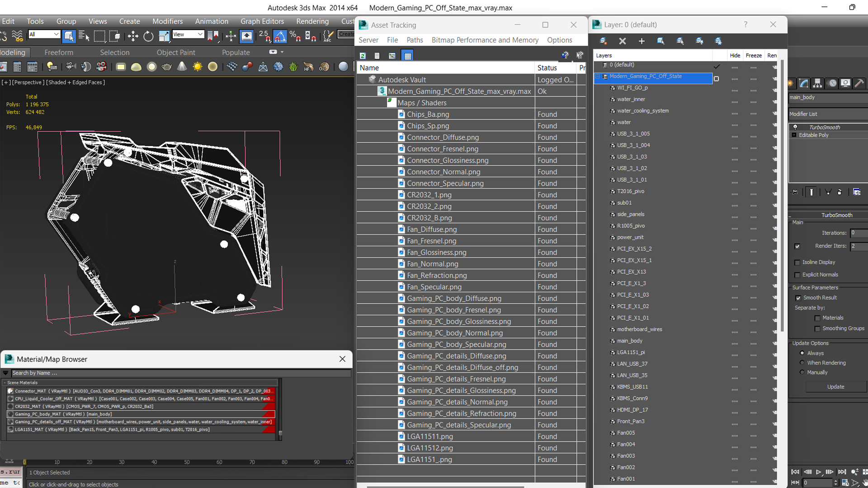
Task: Activate the Select and Rotate tool
Action: click(x=148, y=36)
